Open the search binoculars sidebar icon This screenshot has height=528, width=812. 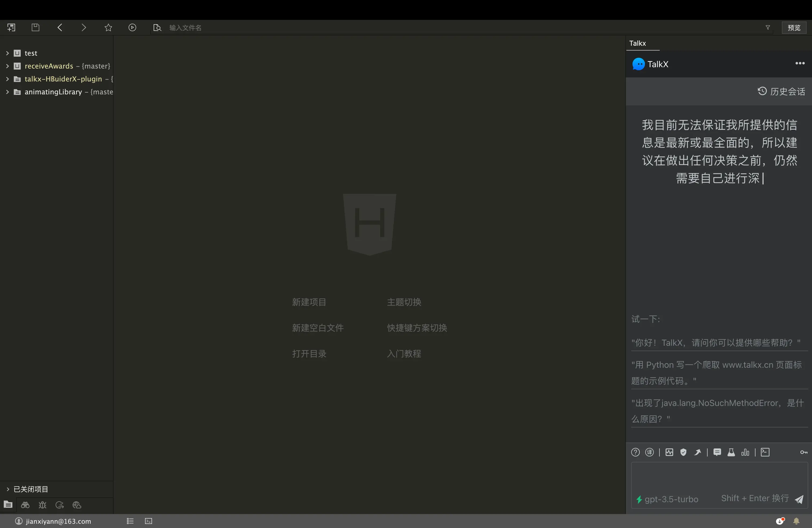coord(25,505)
